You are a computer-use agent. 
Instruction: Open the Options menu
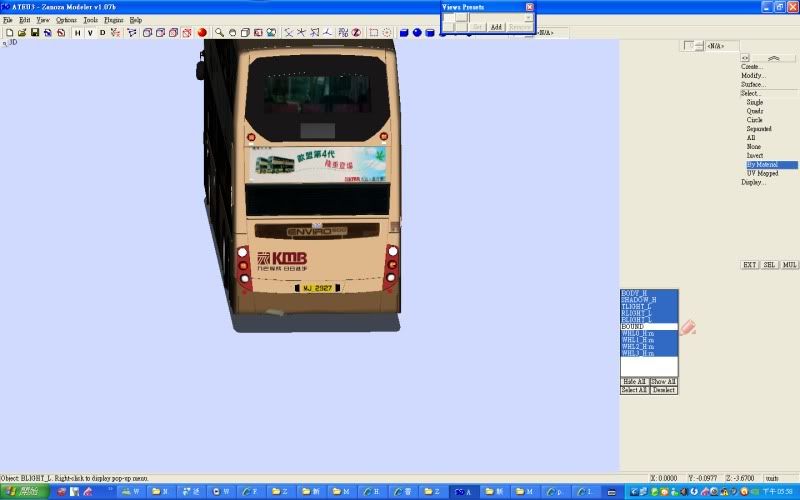pos(66,20)
